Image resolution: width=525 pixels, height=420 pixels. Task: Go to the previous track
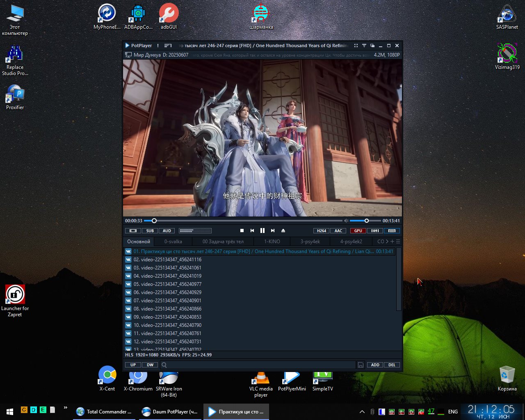(x=252, y=231)
